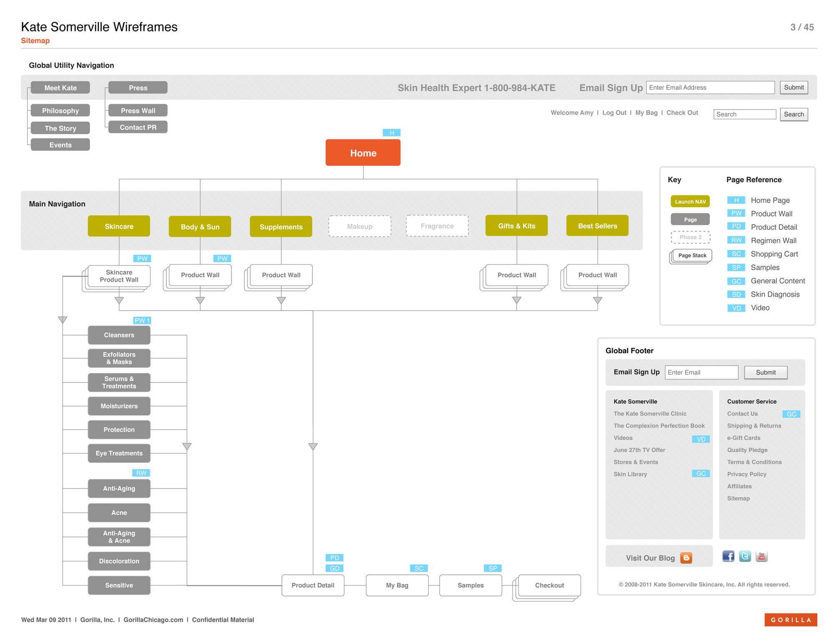Choose Gifts & Kits navigation item
The height and width of the screenshot is (644, 834).
517,226
